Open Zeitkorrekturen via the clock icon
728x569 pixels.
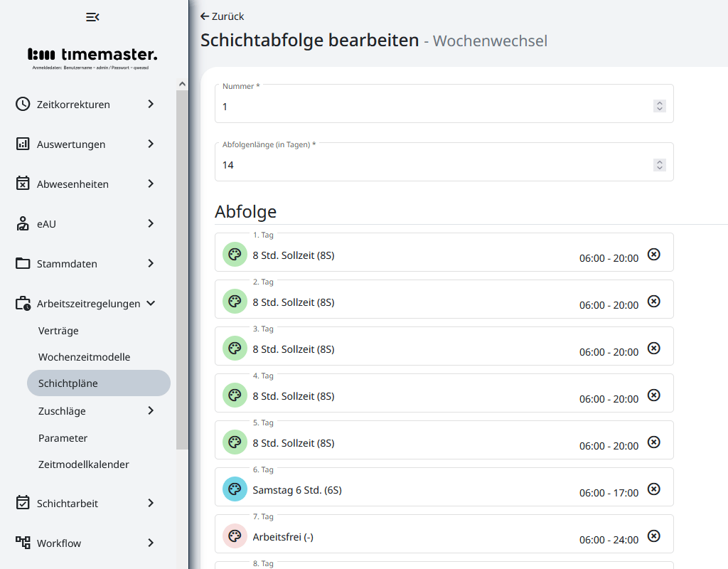pos(22,104)
